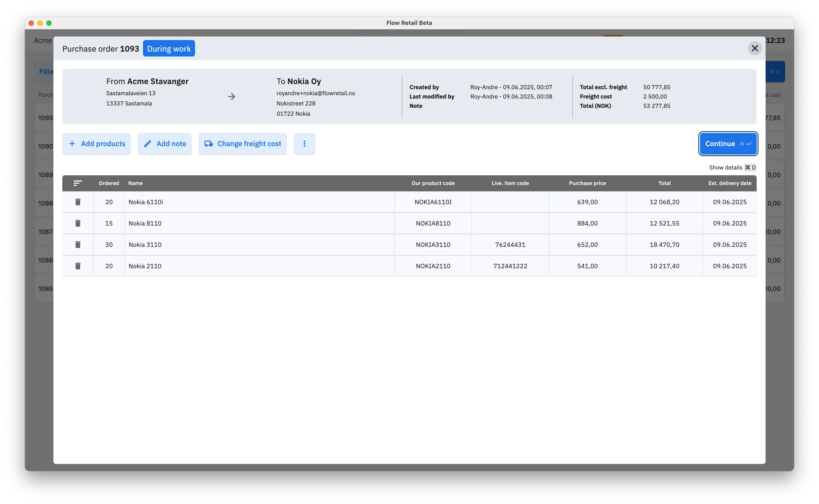Open Change freight cost
The image size is (819, 504).
[x=243, y=144]
